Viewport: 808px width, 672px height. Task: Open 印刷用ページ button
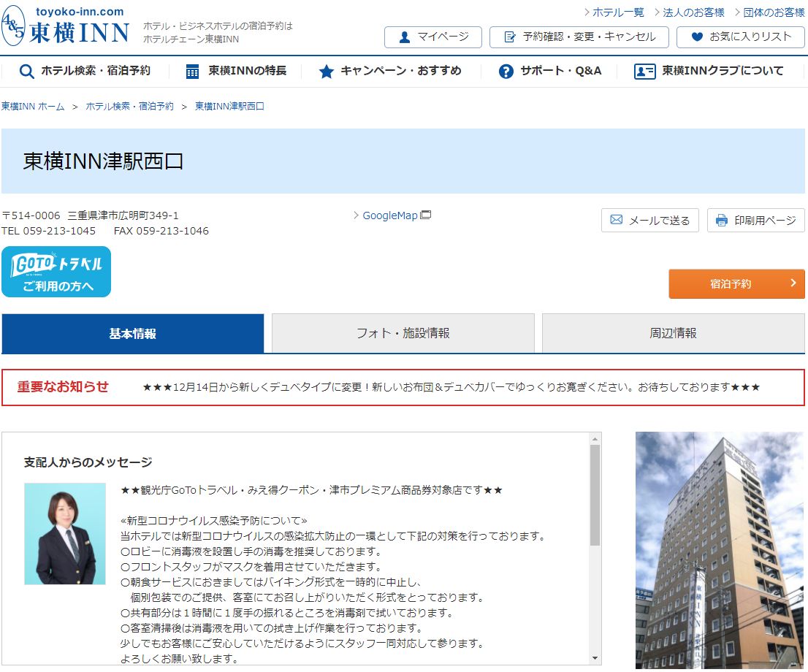[755, 220]
